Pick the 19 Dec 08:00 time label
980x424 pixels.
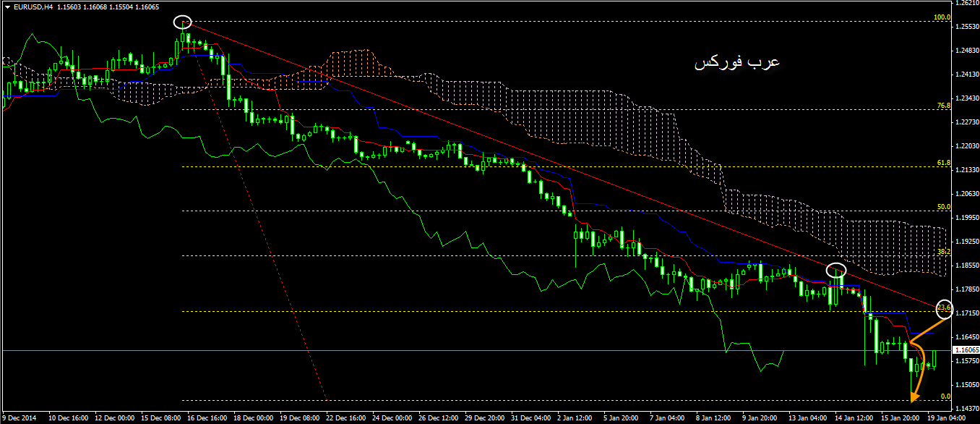point(299,418)
